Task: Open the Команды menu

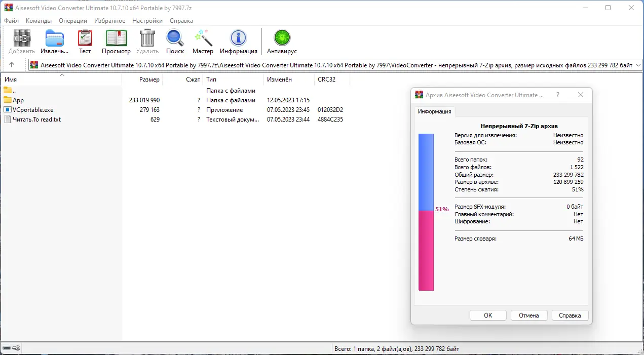Action: pyautogui.click(x=39, y=21)
